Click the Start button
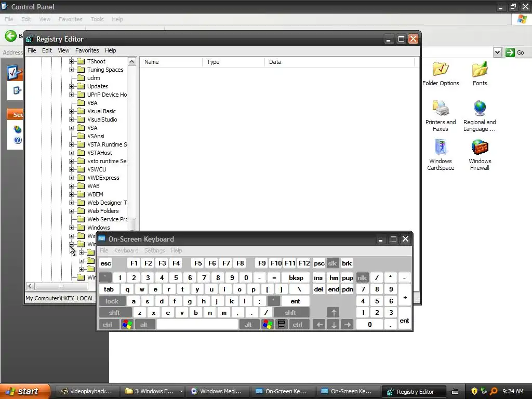532x399 pixels. [x=25, y=391]
